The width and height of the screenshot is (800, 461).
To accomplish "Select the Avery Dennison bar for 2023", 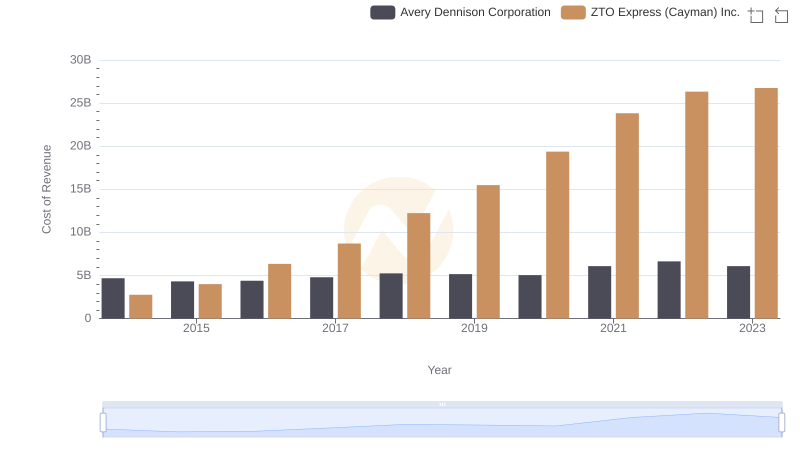I will pyautogui.click(x=739, y=292).
